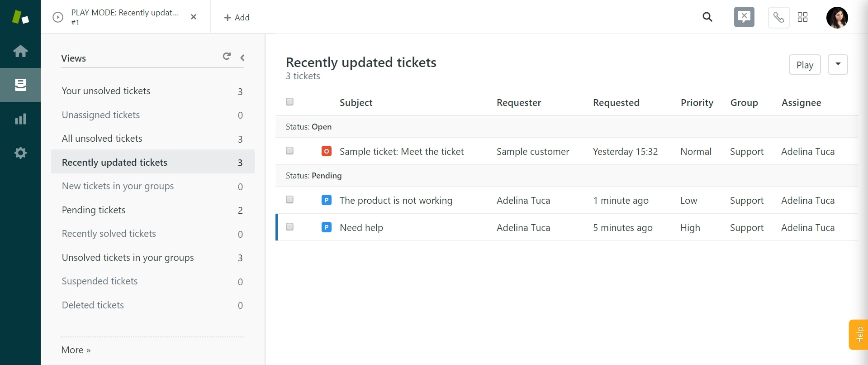Collapse the Views panel with chevron
868x365 pixels.
click(242, 58)
